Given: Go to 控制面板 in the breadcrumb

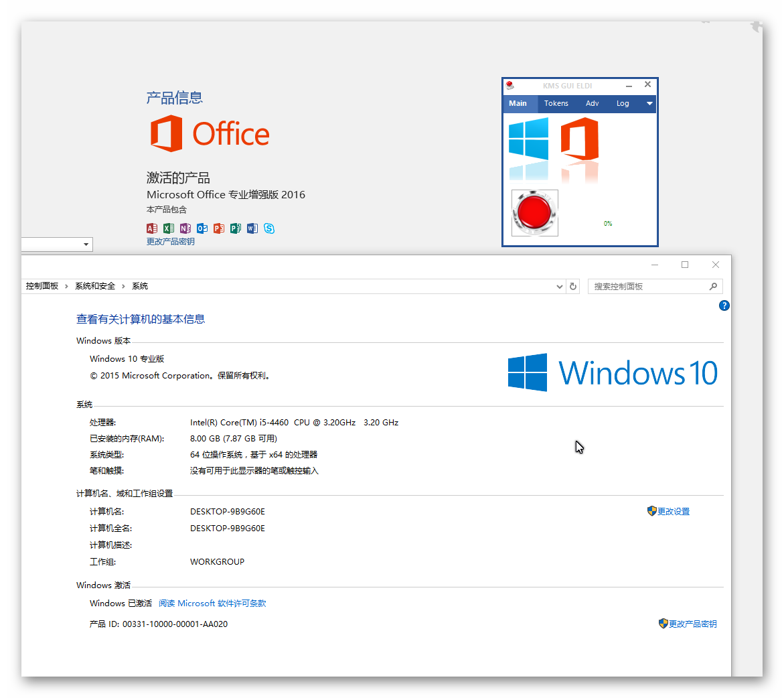Looking at the screenshot, I should 42,286.
